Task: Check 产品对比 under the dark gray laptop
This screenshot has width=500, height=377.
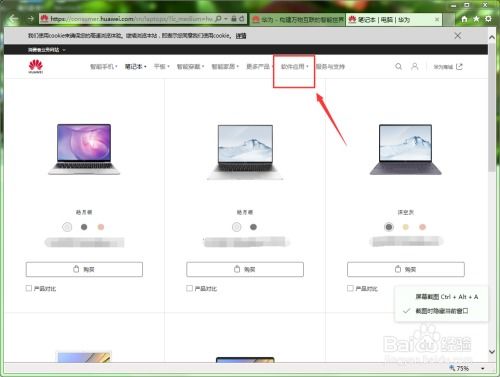Action: point(350,288)
